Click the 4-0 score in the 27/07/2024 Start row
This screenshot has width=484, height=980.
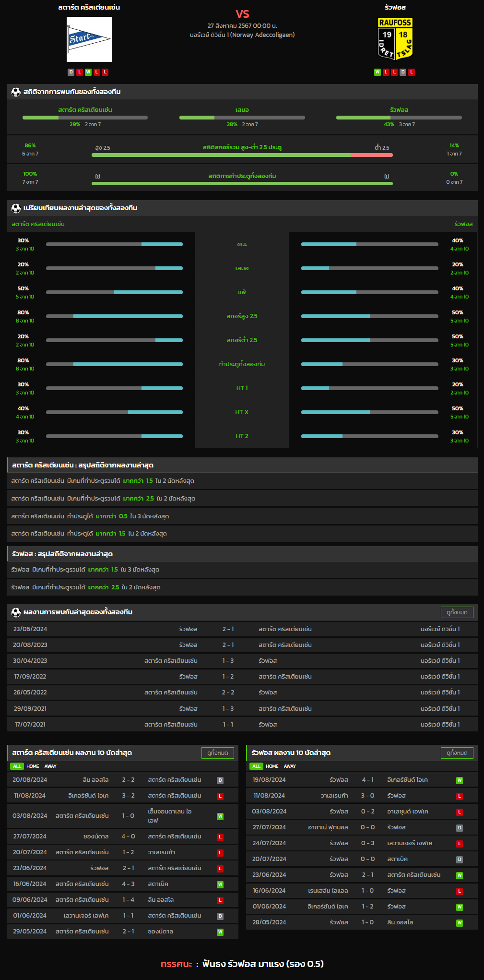128,837
